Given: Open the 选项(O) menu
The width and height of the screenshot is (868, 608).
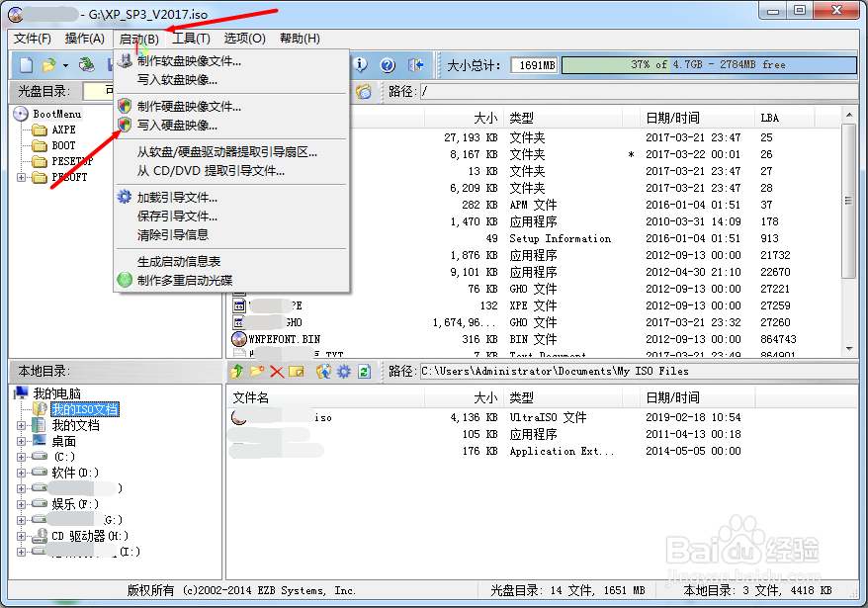Looking at the screenshot, I should (x=244, y=39).
